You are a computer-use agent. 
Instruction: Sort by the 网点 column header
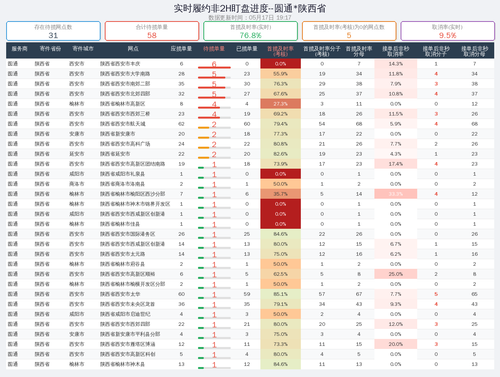(x=133, y=49)
